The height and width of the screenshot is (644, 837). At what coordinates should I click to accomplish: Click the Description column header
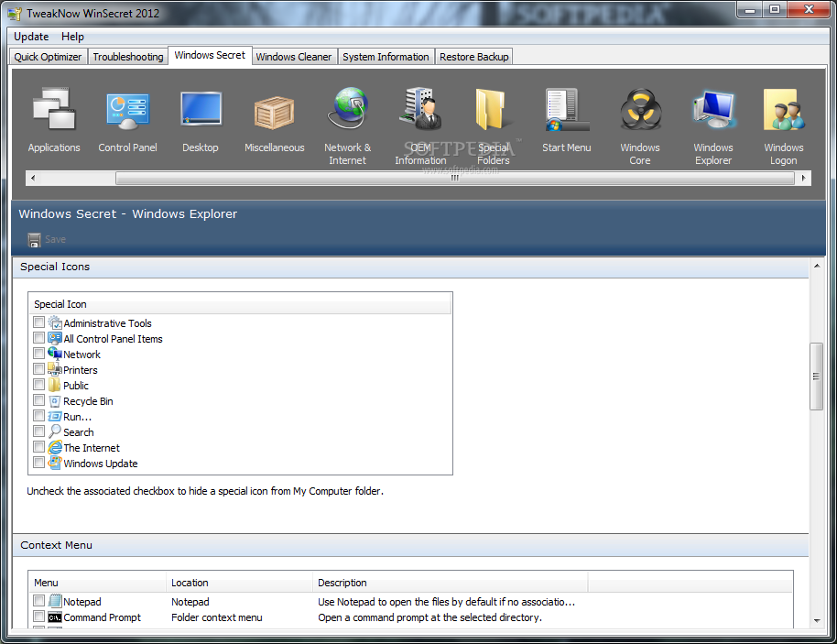point(450,583)
